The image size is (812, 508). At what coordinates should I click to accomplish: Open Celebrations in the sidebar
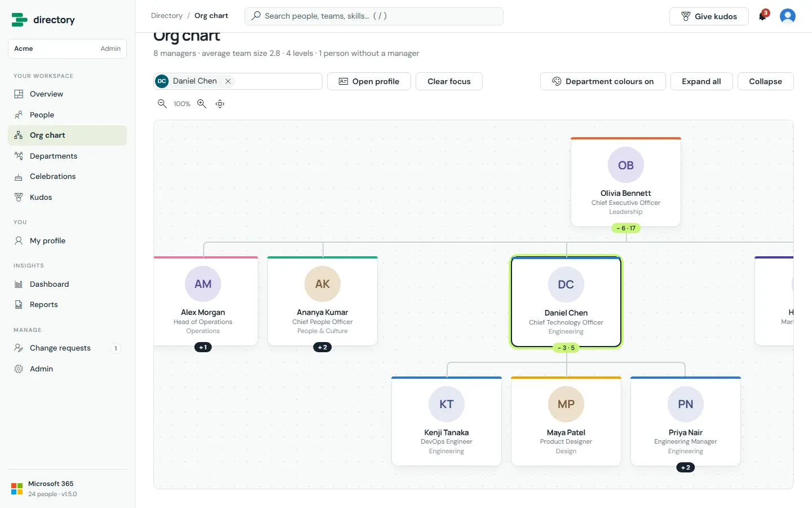[x=67, y=177]
